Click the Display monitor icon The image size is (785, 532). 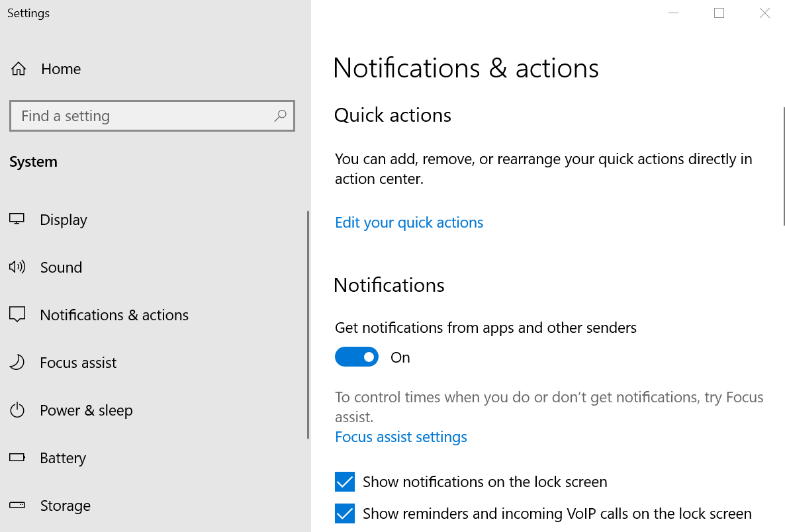point(17,219)
